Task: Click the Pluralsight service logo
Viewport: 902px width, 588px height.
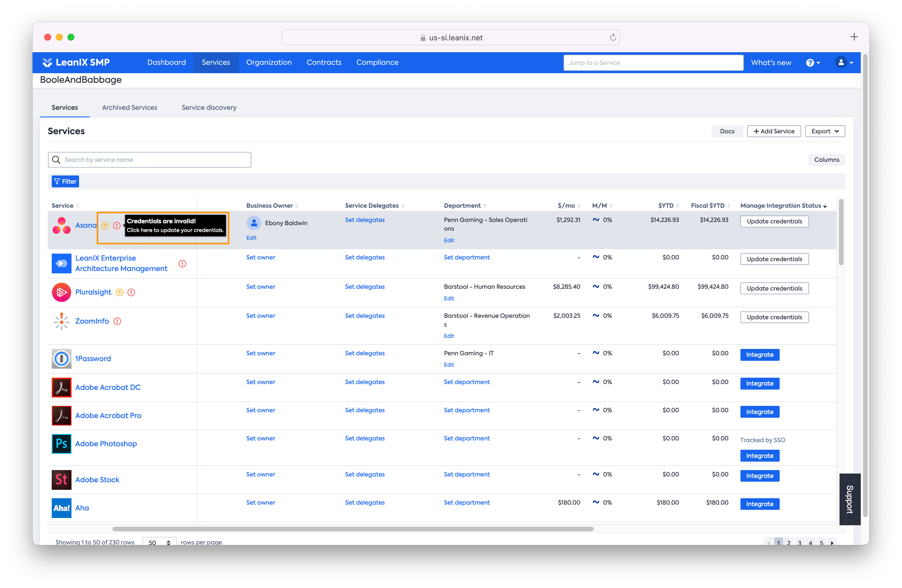Action: coord(61,292)
